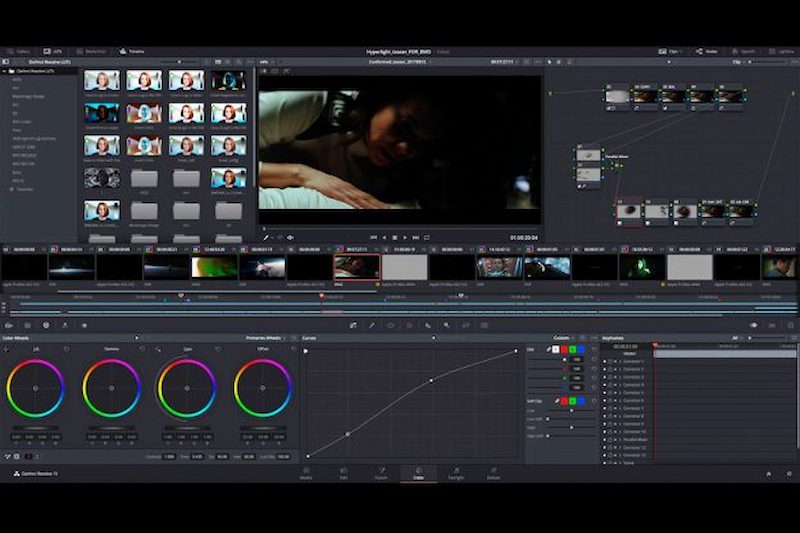Screen dimensions: 800x533
Task: Reset the Gain color wheel
Action: coord(218,349)
